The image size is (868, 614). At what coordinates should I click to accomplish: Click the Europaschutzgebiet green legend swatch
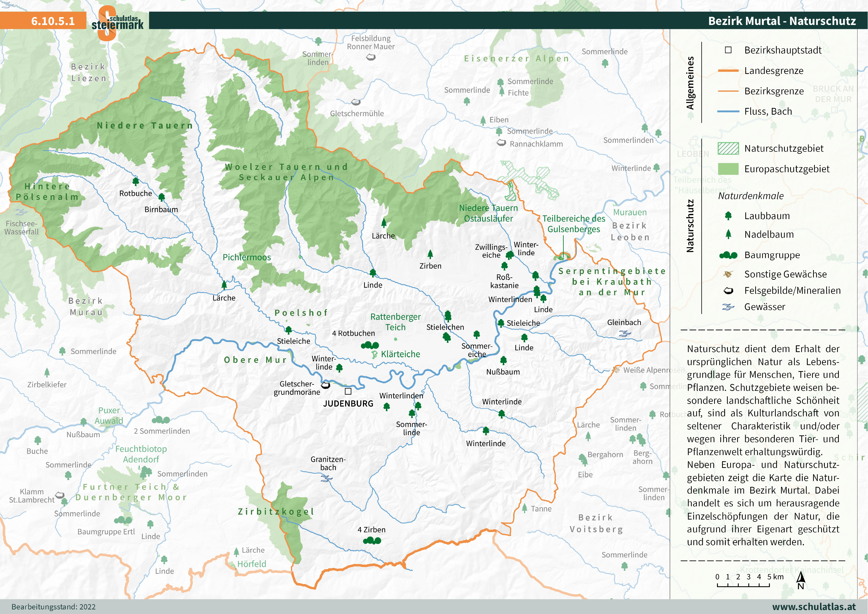click(728, 169)
